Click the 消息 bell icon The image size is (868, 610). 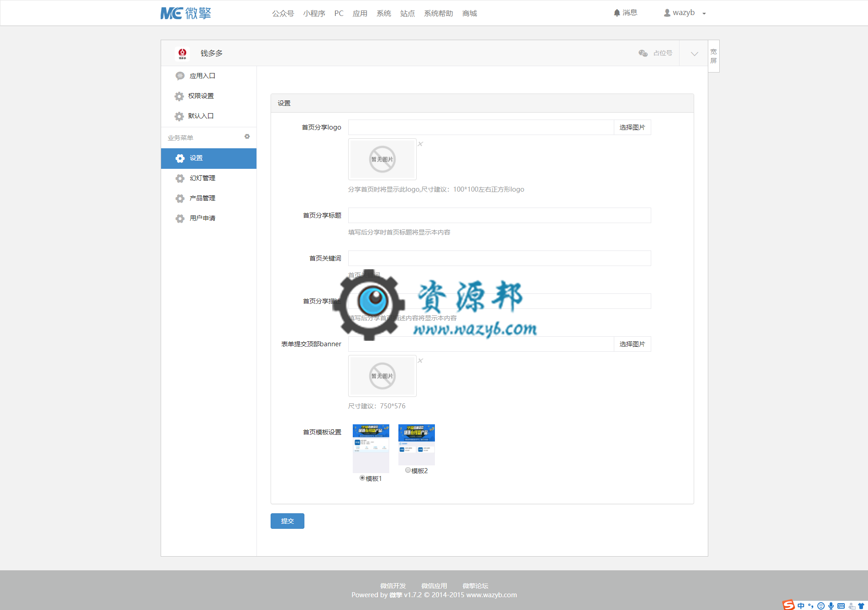point(617,13)
